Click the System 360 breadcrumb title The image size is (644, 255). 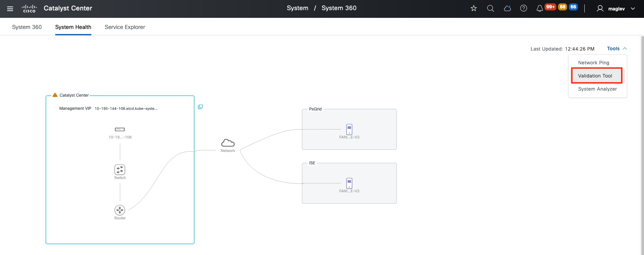pos(339,8)
